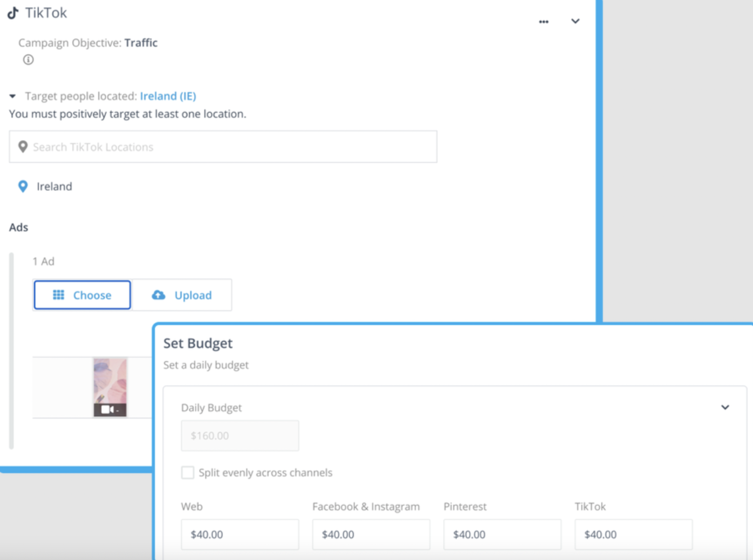Check Split evenly across channels
Viewport: 753px width, 560px height.
(x=188, y=473)
